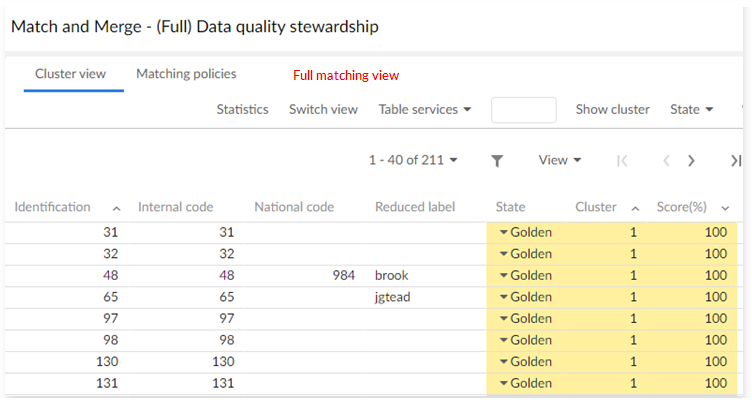The width and height of the screenshot is (752, 405).
Task: Switch to the Matching policies tab
Action: pos(186,74)
